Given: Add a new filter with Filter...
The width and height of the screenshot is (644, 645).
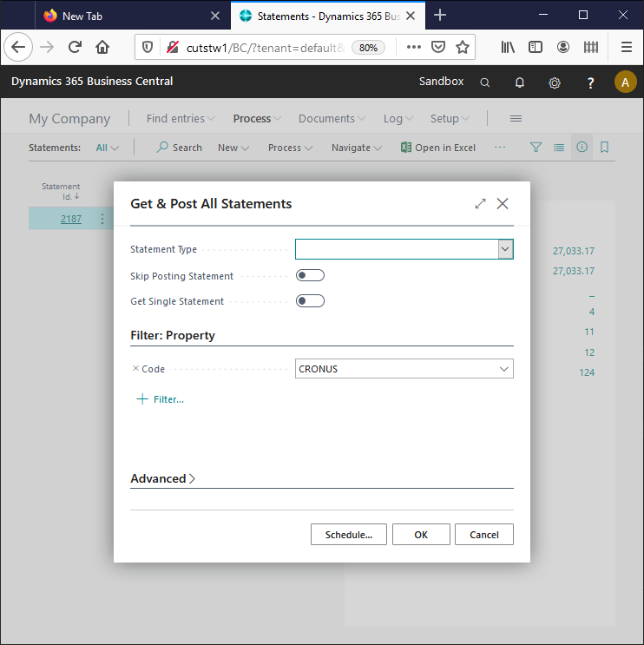Looking at the screenshot, I should [x=161, y=399].
